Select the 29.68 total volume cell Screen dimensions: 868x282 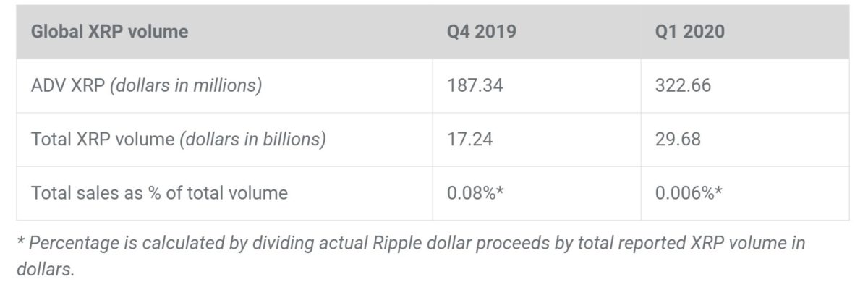click(x=745, y=140)
